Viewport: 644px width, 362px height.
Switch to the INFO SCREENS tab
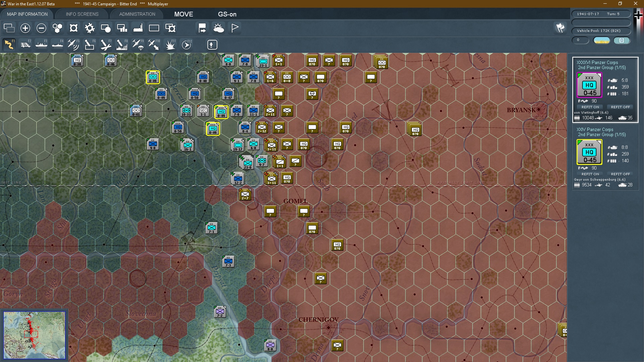click(82, 14)
